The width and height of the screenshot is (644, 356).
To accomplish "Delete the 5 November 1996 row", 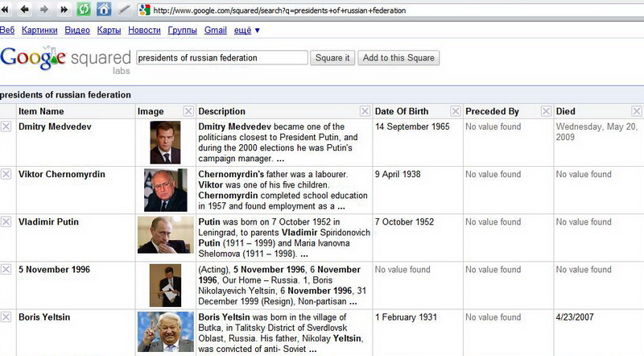I will tap(6, 270).
